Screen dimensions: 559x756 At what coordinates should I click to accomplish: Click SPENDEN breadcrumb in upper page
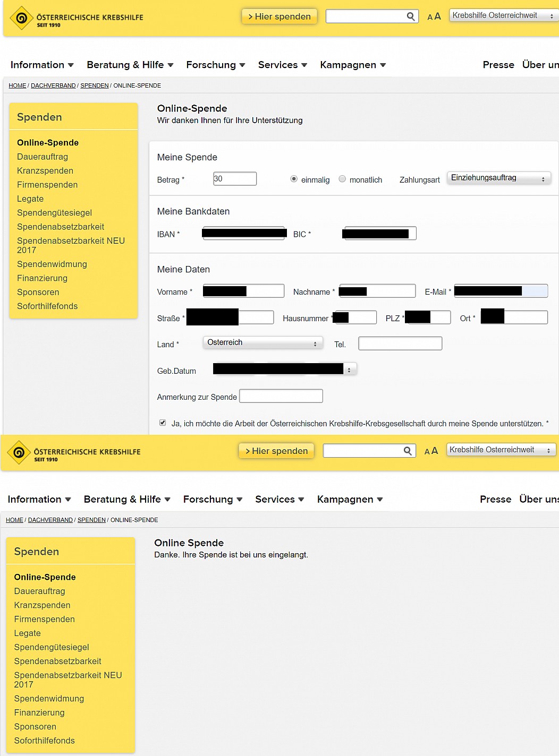95,85
